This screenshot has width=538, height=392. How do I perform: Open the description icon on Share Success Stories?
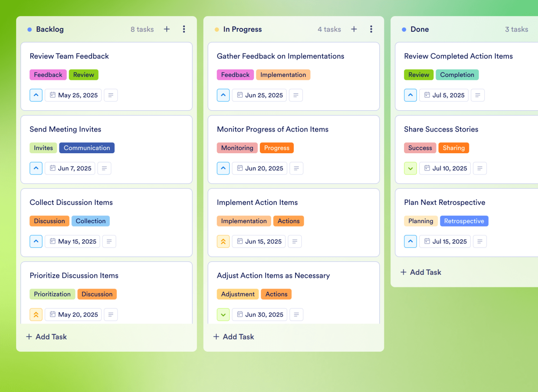click(480, 168)
